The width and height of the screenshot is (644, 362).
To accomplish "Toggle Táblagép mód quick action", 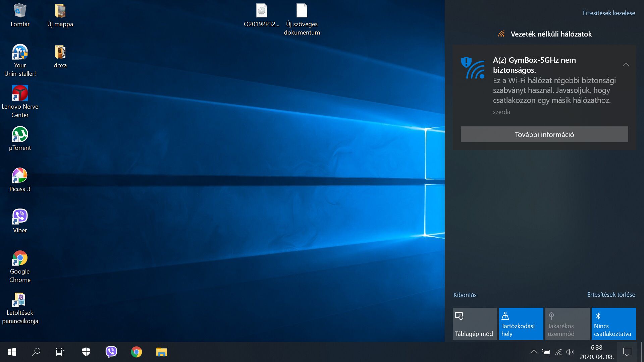I will tap(475, 324).
